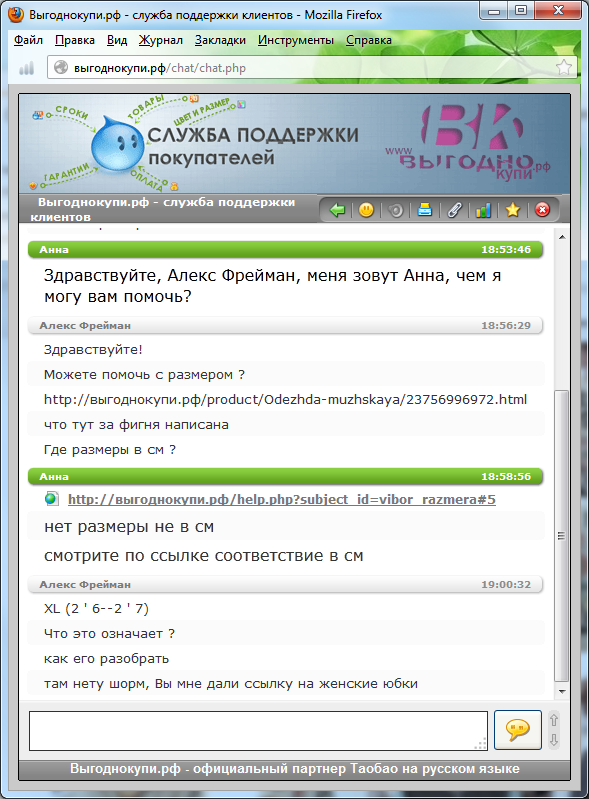The width and height of the screenshot is (589, 799).
Task: Click the message text input field
Action: (x=258, y=731)
